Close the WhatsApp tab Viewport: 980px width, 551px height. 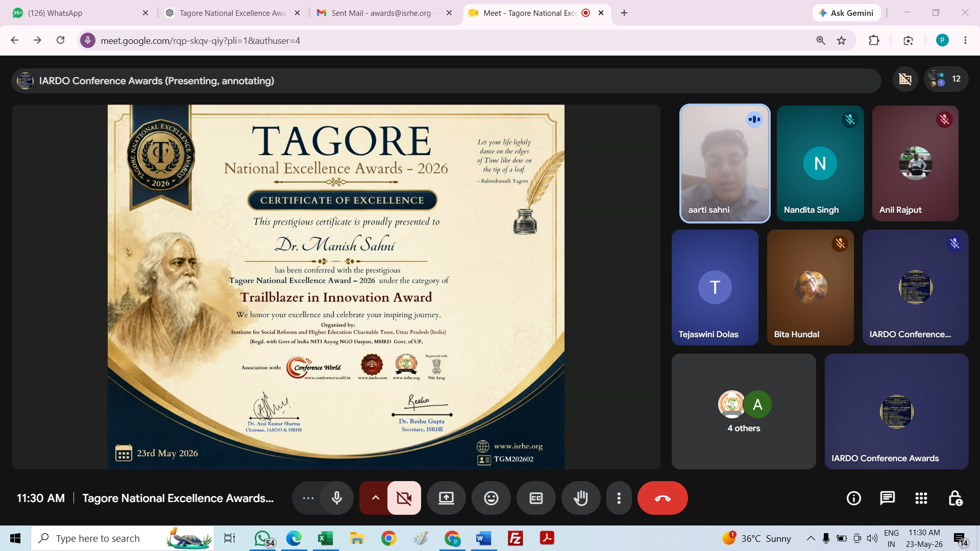pos(145,13)
